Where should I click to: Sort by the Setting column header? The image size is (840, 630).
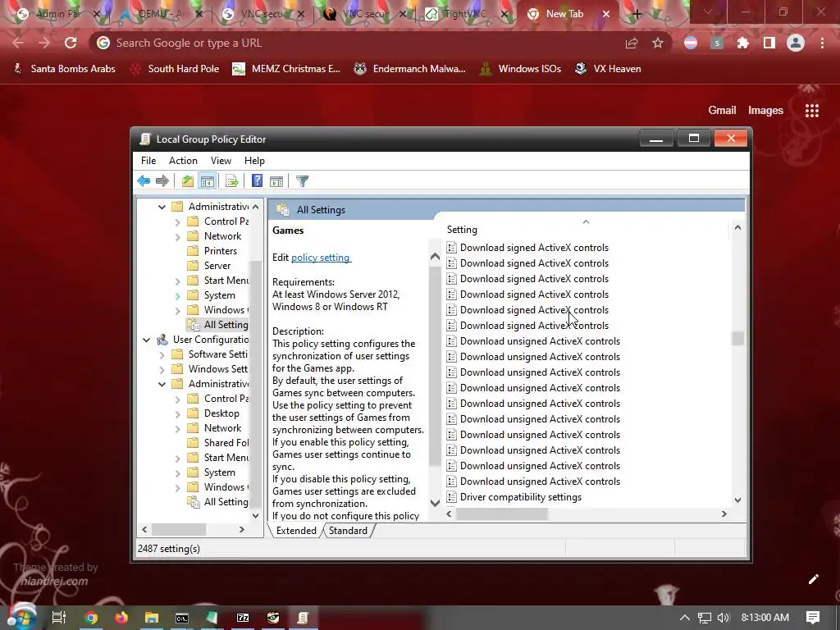tap(462, 230)
